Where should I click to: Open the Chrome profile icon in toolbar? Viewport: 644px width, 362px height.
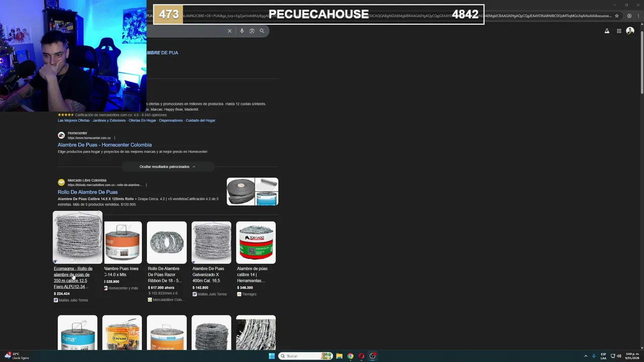click(x=629, y=16)
